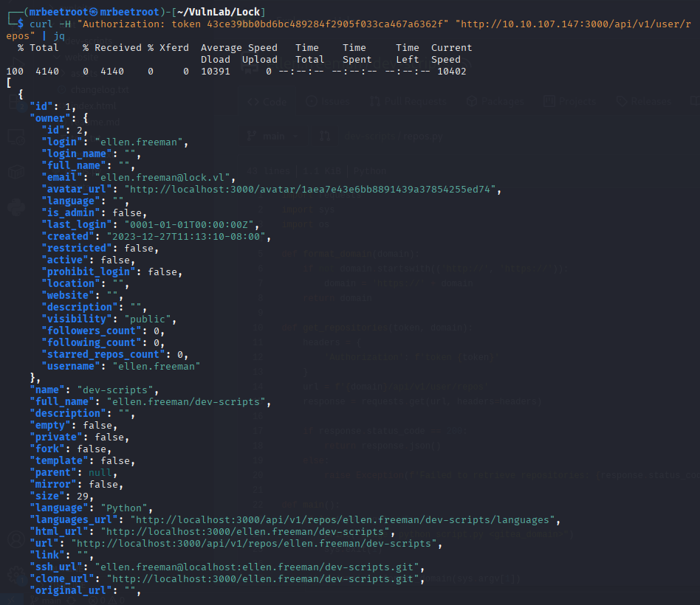This screenshot has height=605, width=700.
Task: Open the Pull Requests tab behind the terminal
Action: click(408, 102)
